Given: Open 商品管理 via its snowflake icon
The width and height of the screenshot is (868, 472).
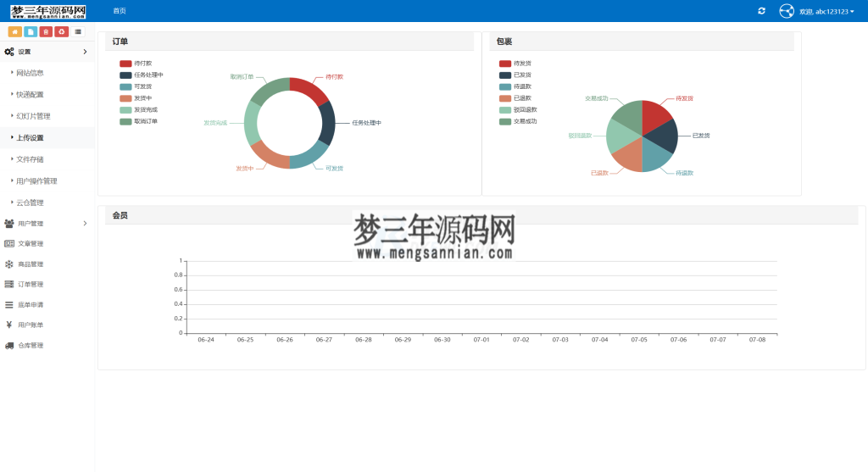Looking at the screenshot, I should tap(9, 264).
